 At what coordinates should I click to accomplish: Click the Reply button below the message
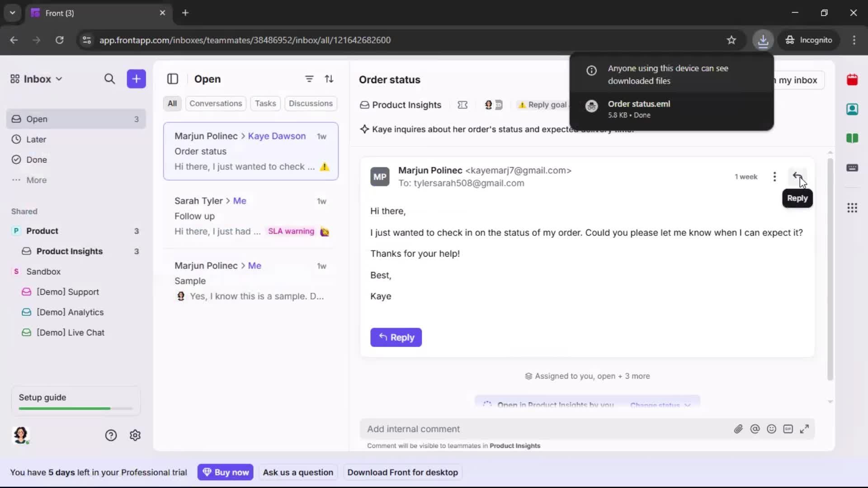click(396, 337)
